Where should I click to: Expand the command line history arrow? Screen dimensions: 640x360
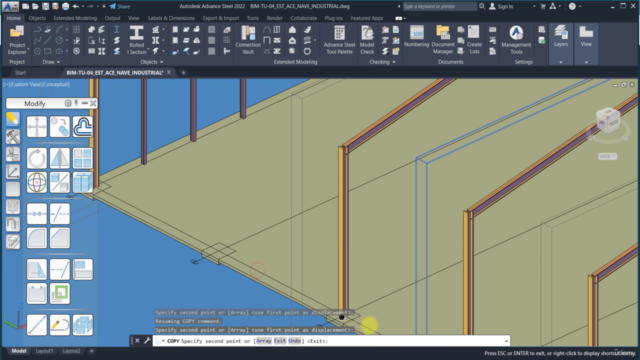tap(507, 341)
